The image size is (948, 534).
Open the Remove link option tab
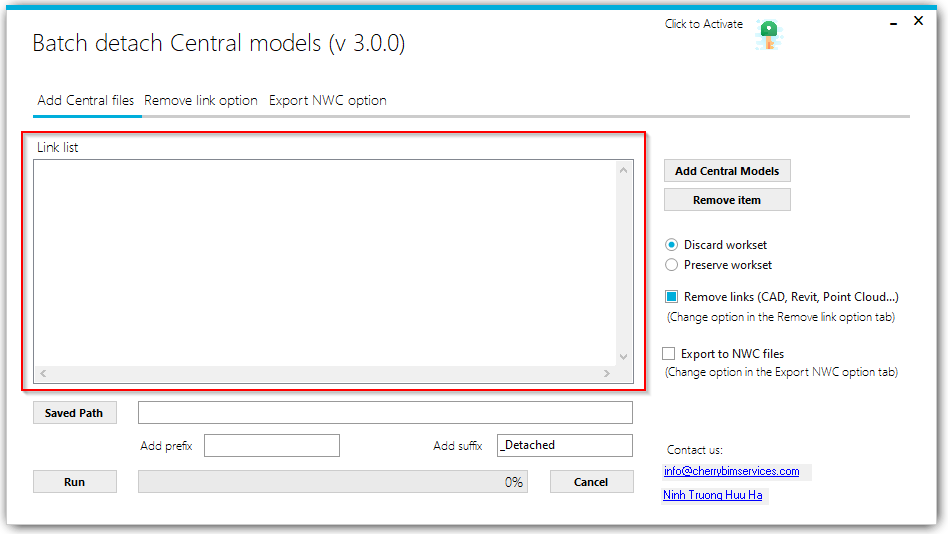tap(201, 100)
